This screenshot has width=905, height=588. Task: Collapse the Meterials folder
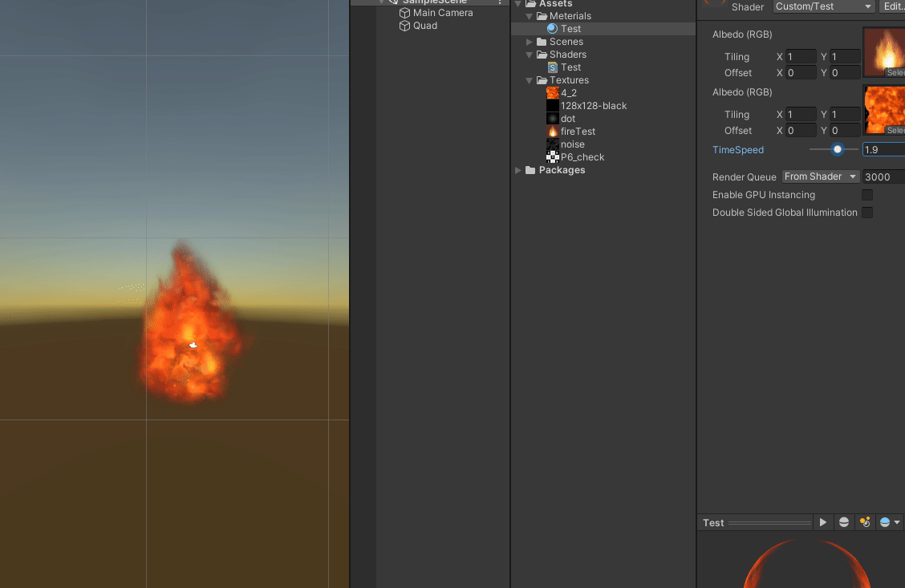click(x=530, y=16)
